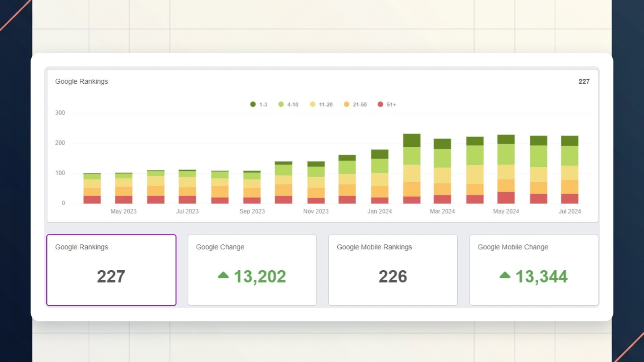Click the Sep 2023 stacked bar
The image size is (644, 362).
(252, 187)
